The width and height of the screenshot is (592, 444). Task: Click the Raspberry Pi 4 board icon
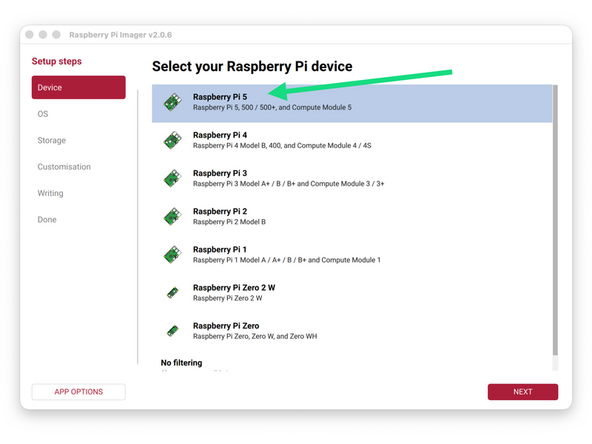pyautogui.click(x=173, y=140)
